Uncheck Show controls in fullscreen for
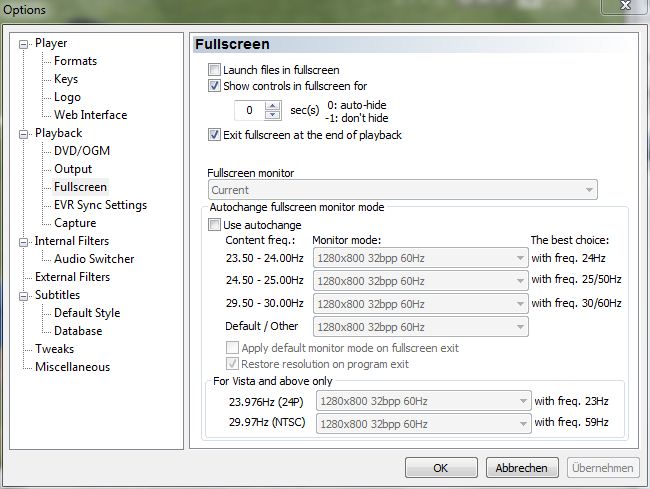The image size is (650, 489). coord(214,86)
